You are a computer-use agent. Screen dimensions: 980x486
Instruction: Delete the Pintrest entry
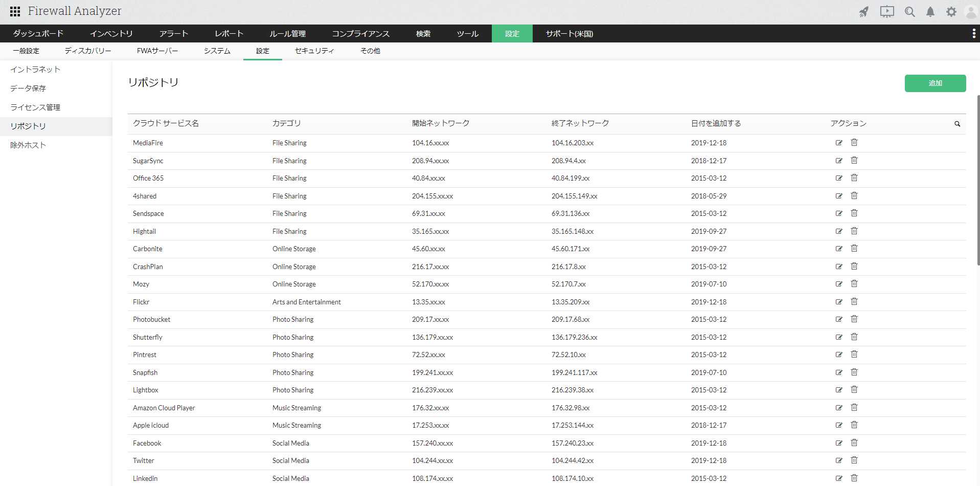(854, 355)
